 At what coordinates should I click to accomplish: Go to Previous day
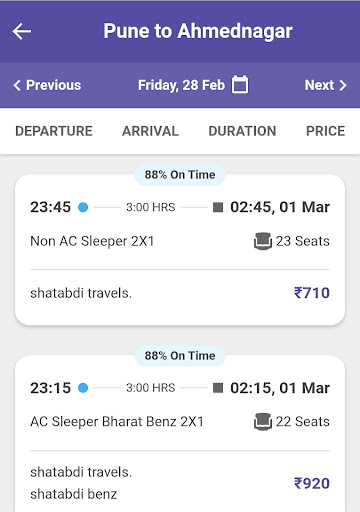coord(47,85)
